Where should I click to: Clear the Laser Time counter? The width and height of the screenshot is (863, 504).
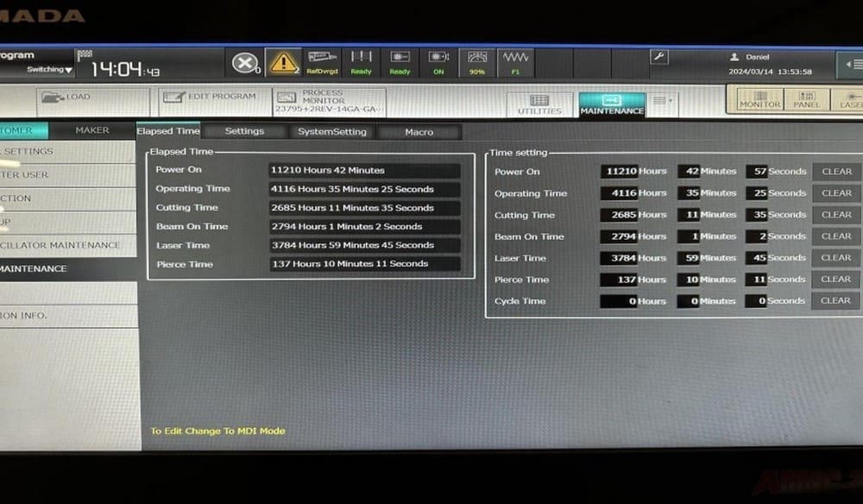point(836,257)
